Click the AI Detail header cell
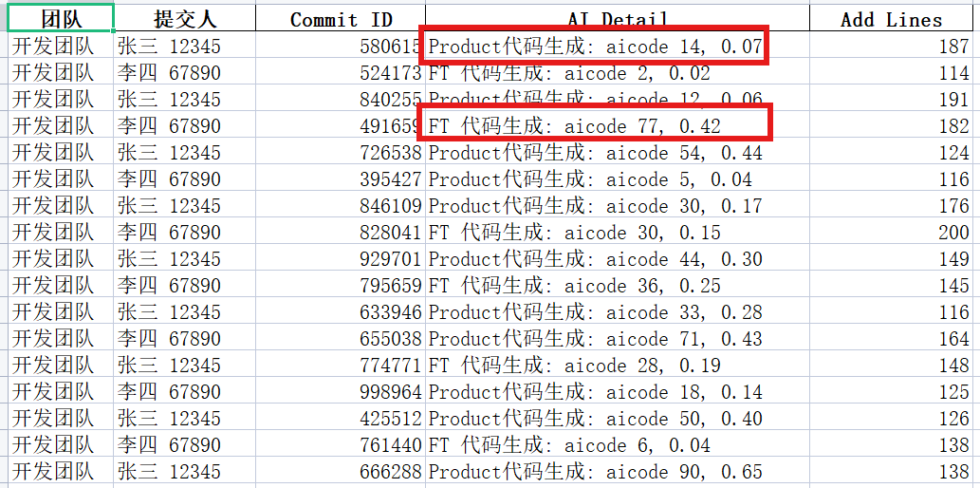Viewport: 980px width, 488px height. tap(617, 19)
